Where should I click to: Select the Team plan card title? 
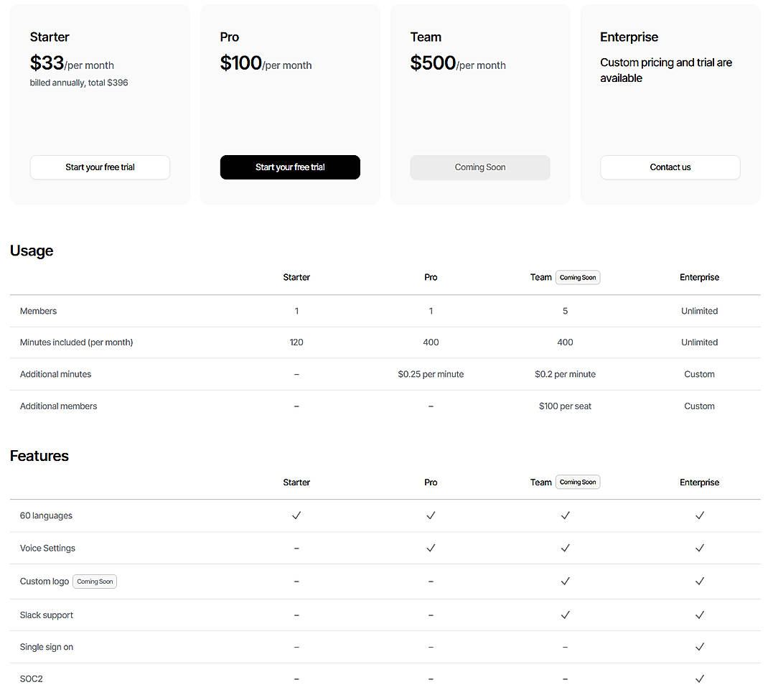click(426, 37)
